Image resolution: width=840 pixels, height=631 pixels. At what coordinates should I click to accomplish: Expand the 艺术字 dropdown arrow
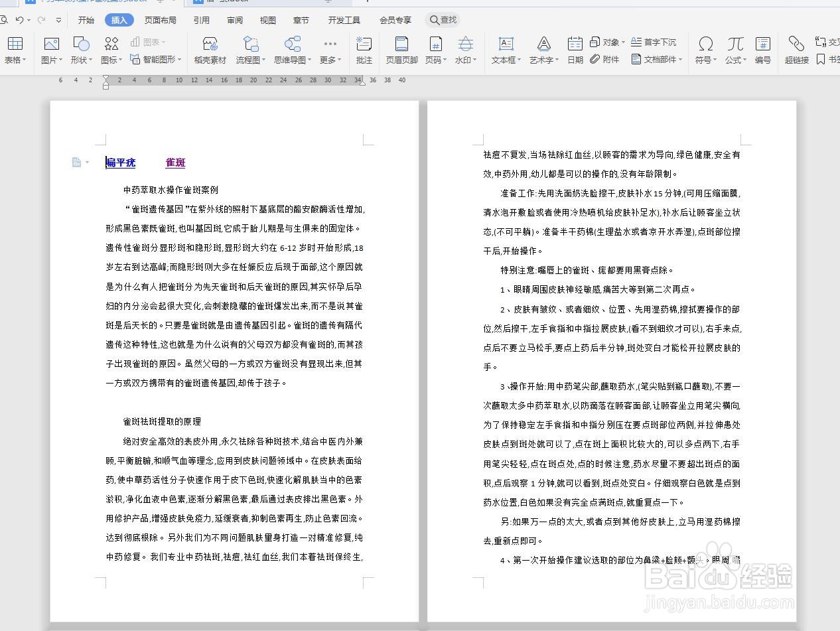pyautogui.click(x=556, y=60)
